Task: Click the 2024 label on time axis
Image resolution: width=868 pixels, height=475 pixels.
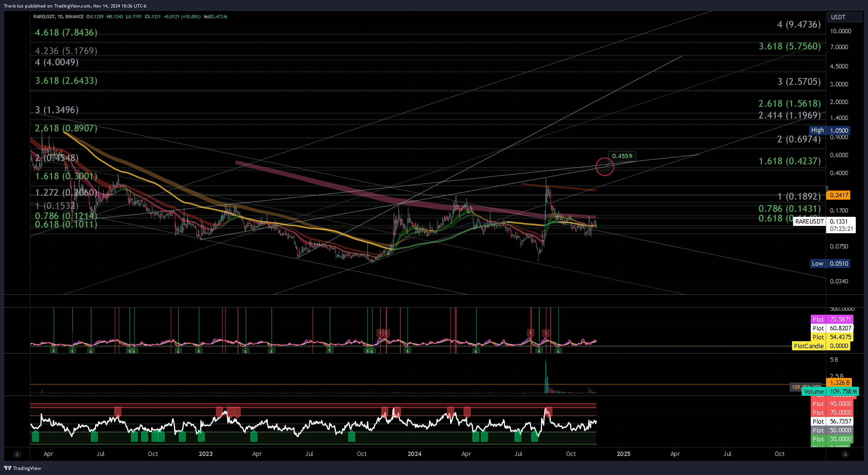Action: click(x=414, y=454)
